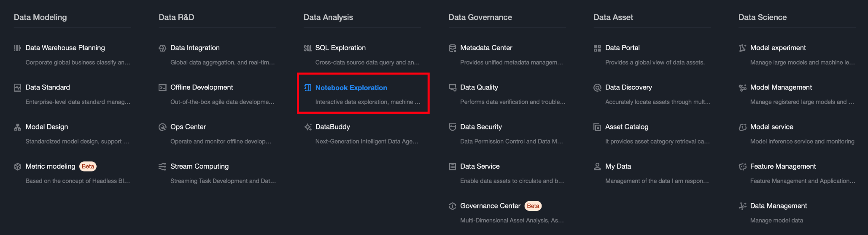Launch Governance Center

coord(490,206)
